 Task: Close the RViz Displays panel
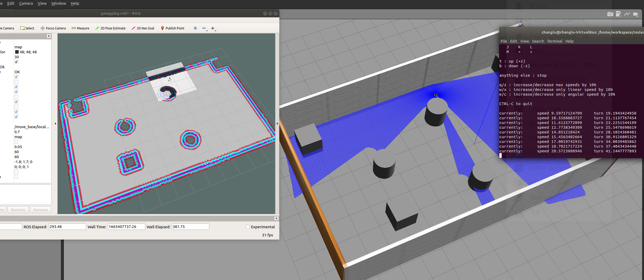49,36
